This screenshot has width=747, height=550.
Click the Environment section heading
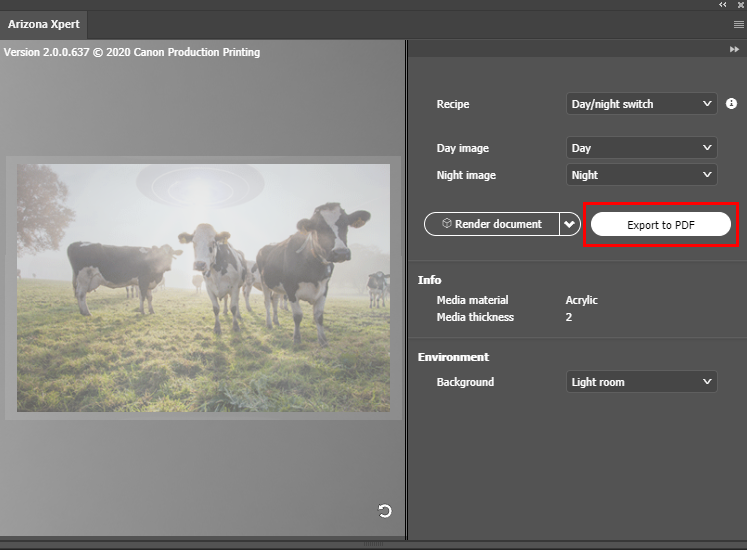453,357
